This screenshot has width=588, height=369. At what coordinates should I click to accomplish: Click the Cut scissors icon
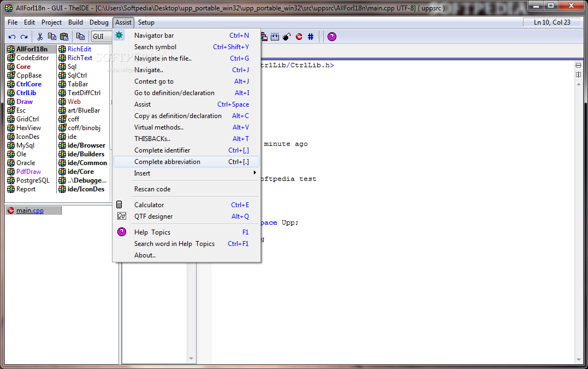click(x=40, y=37)
